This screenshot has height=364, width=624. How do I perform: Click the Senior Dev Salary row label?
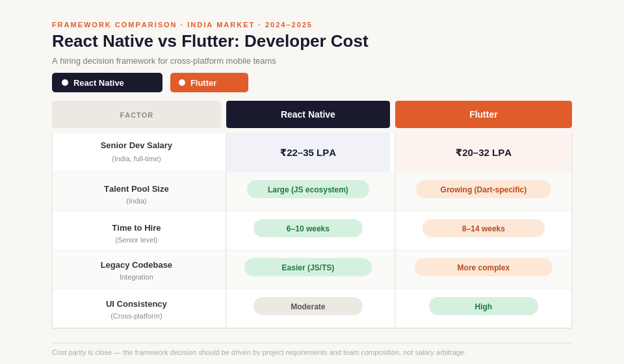click(136, 146)
